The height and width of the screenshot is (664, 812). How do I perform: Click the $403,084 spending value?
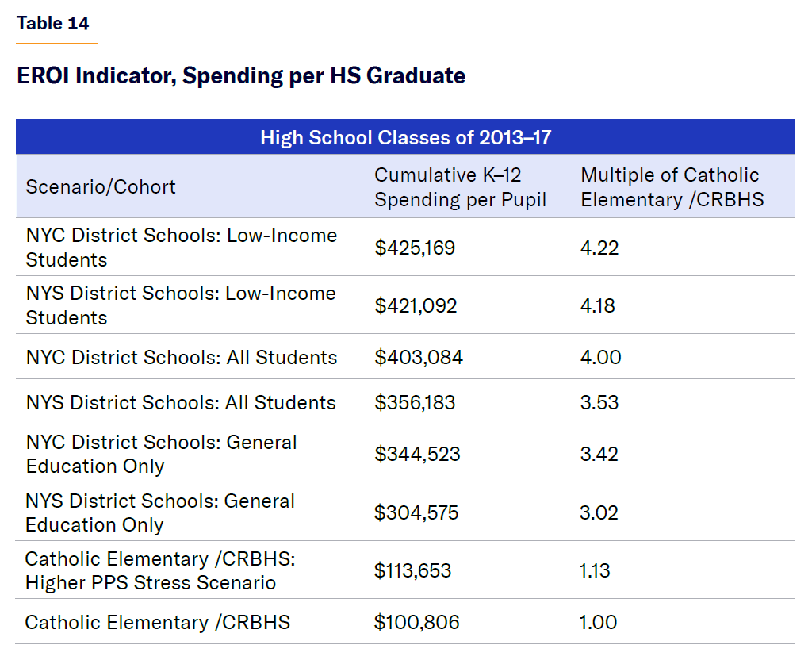point(419,358)
